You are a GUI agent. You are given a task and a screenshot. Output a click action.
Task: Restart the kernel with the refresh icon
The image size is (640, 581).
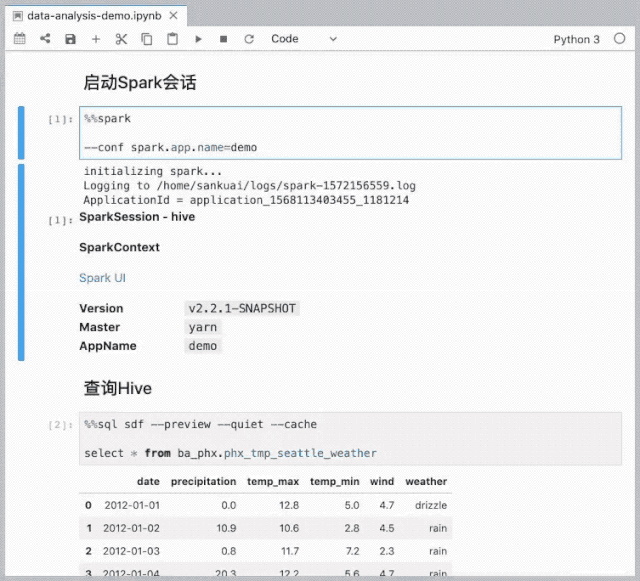point(248,39)
